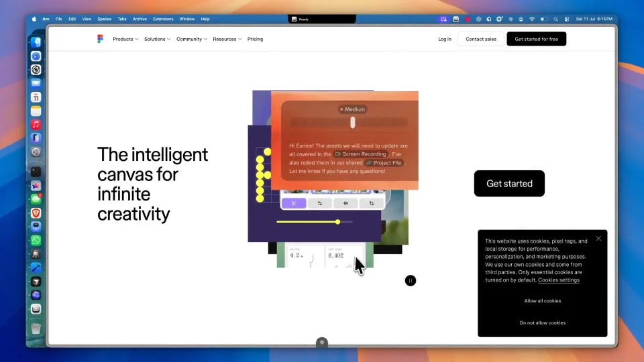Open Keychain Access keys icon in Dock
Image resolution: width=644 pixels, height=362 pixels.
tap(36, 254)
